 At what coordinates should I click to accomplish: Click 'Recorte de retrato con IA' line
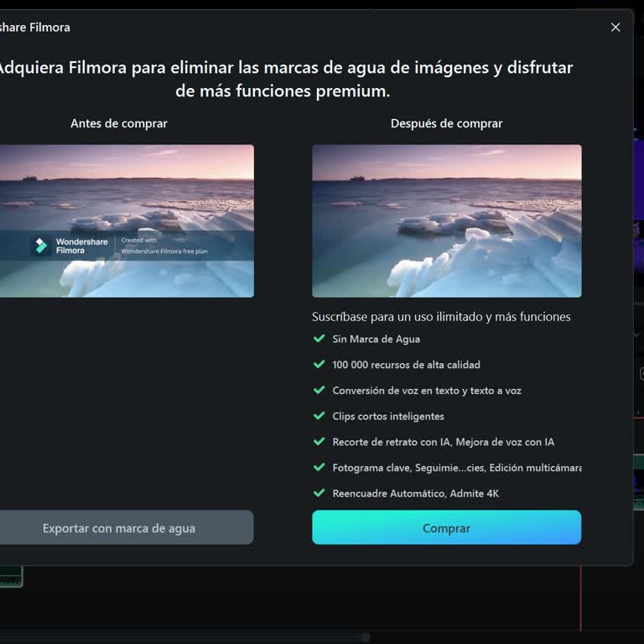(x=443, y=442)
